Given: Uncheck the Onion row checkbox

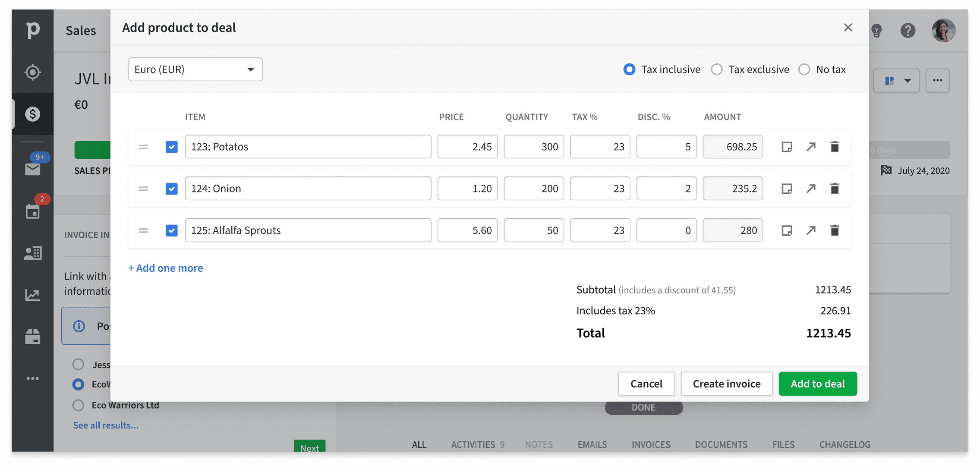Looking at the screenshot, I should [x=172, y=189].
